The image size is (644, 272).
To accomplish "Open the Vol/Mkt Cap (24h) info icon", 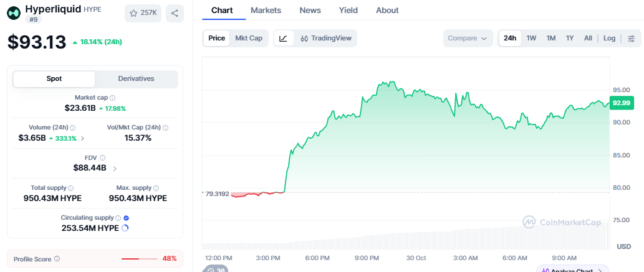I will pos(165,128).
